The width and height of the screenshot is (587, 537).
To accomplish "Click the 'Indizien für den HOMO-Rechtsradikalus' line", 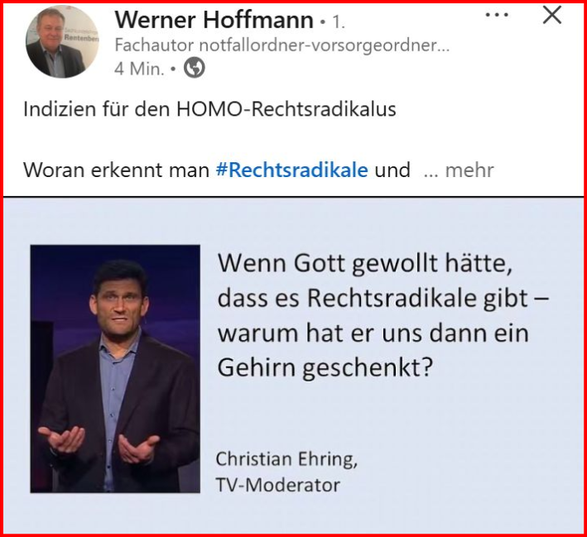I will 210,109.
